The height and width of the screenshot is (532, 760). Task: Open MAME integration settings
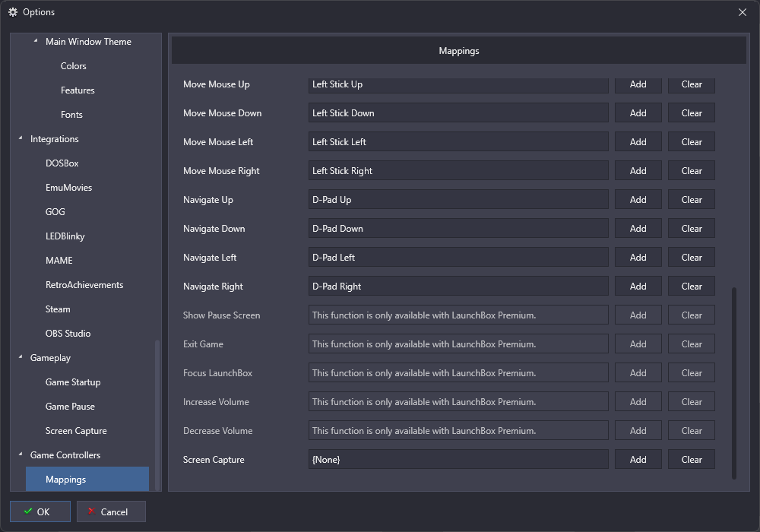pyautogui.click(x=59, y=260)
